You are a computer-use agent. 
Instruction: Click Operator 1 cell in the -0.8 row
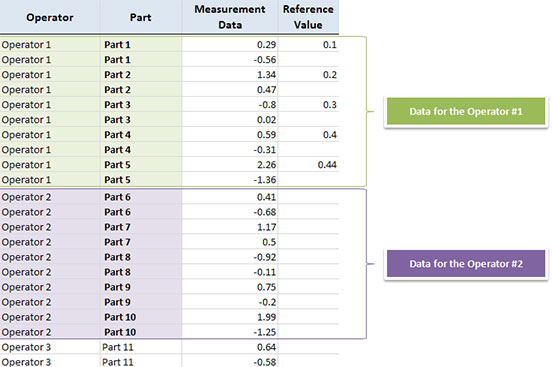(50, 105)
